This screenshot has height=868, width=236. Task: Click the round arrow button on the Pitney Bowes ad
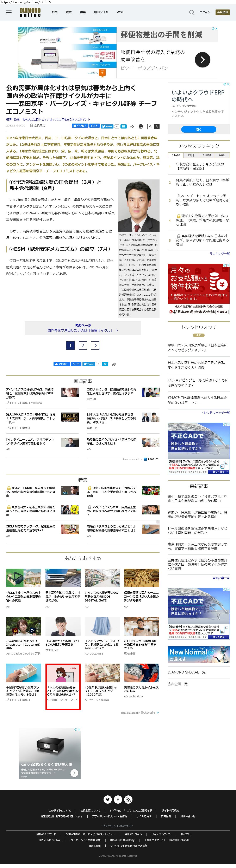[203, 60]
